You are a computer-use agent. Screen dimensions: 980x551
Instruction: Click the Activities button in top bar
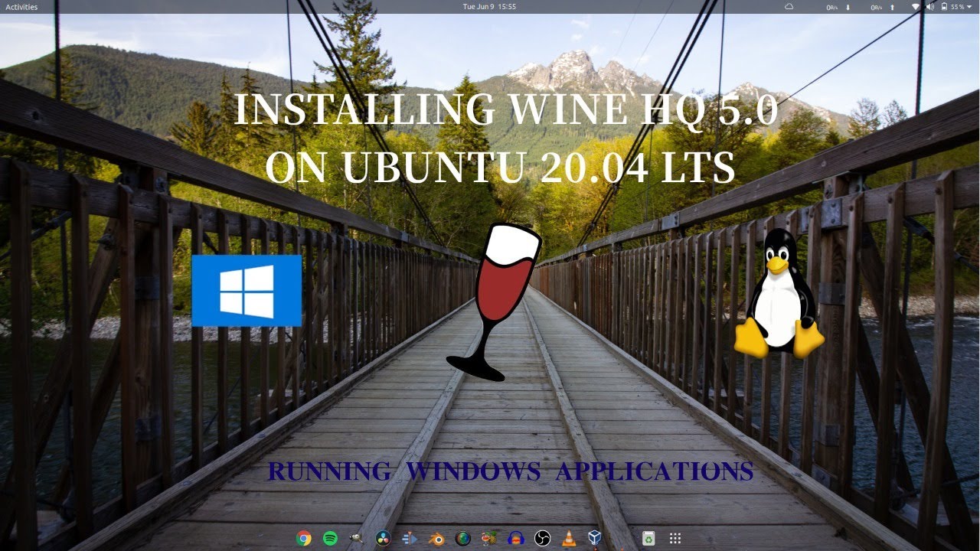click(x=21, y=6)
